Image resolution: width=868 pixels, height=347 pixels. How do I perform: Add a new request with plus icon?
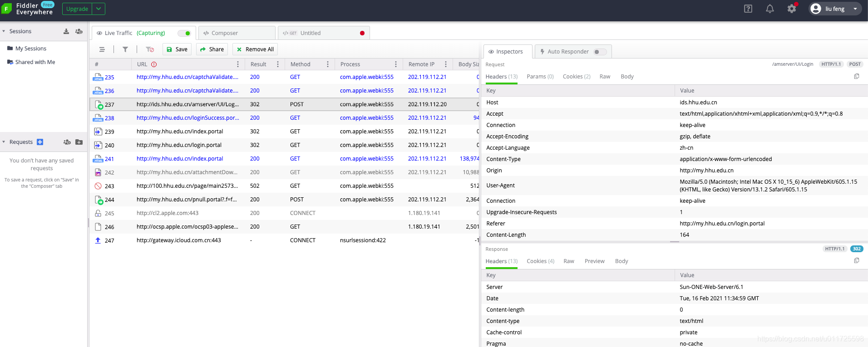(40, 142)
